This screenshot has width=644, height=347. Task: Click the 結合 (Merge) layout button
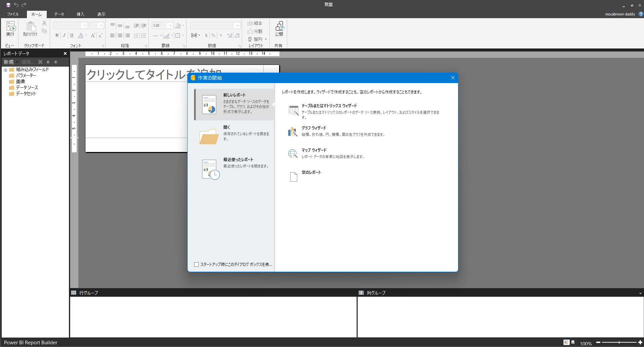255,23
